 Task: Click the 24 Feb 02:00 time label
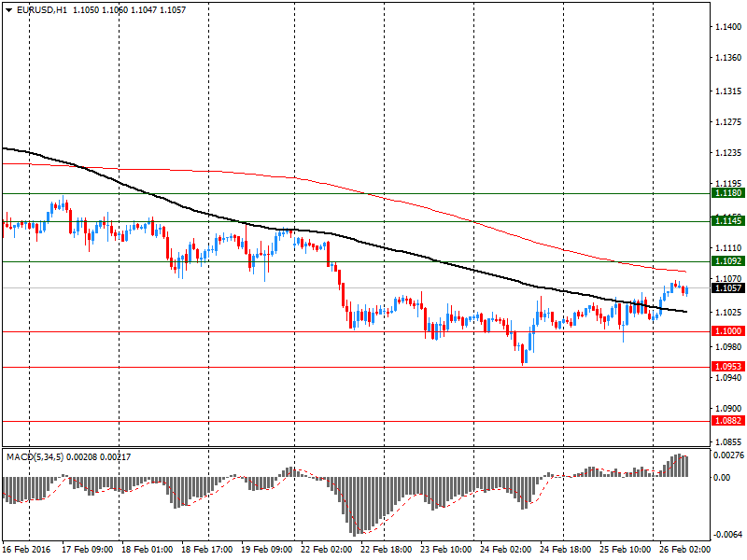tap(505, 550)
